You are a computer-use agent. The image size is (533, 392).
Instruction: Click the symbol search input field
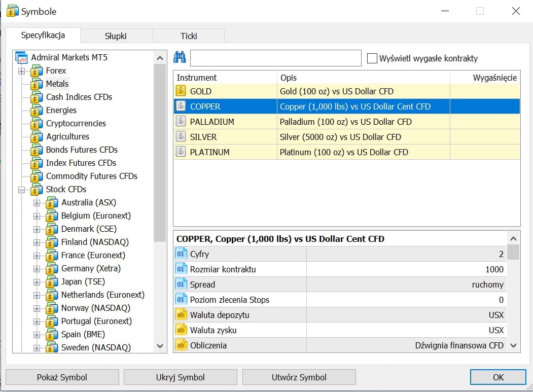click(x=275, y=58)
